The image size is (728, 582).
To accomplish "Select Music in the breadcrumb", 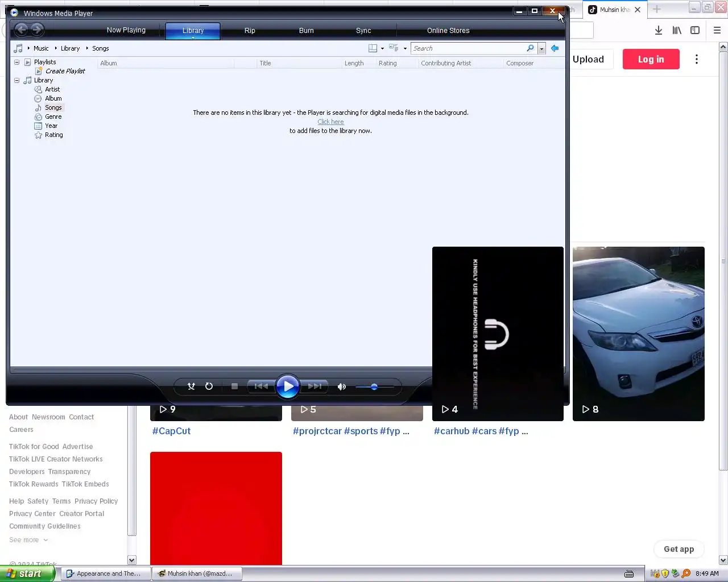I will [41, 48].
